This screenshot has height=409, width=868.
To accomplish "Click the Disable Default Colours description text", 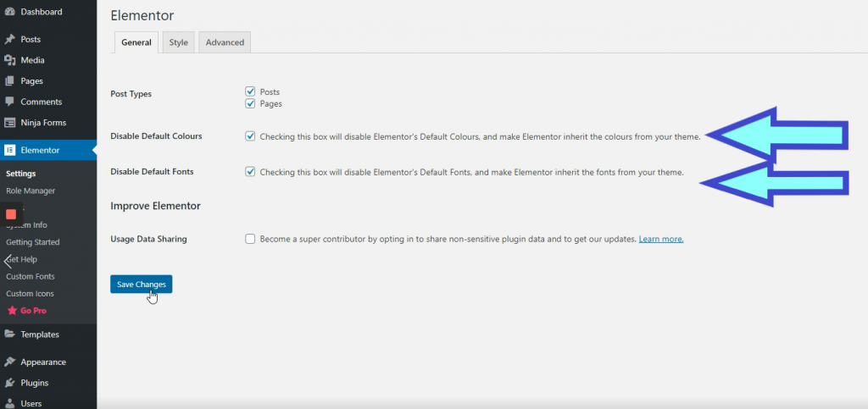I will tap(480, 136).
